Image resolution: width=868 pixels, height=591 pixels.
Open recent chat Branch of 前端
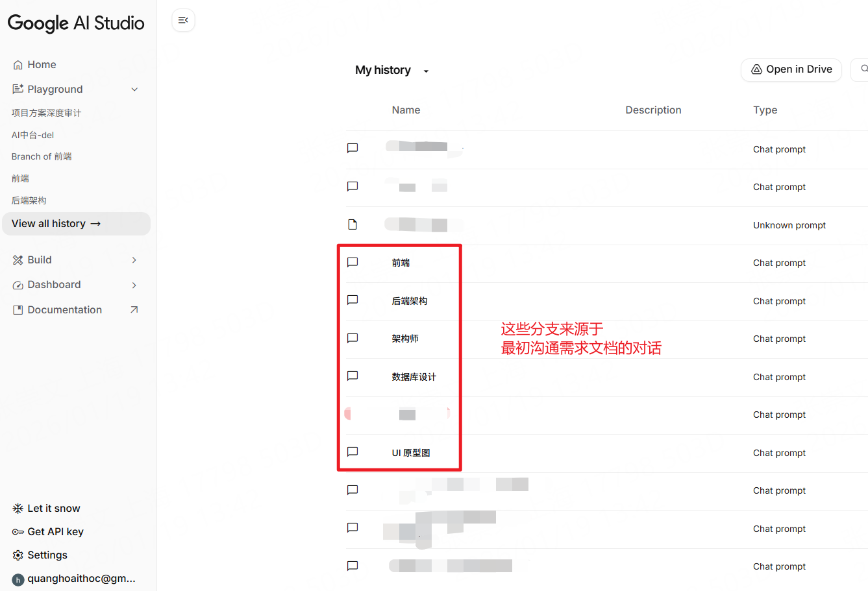tap(42, 156)
